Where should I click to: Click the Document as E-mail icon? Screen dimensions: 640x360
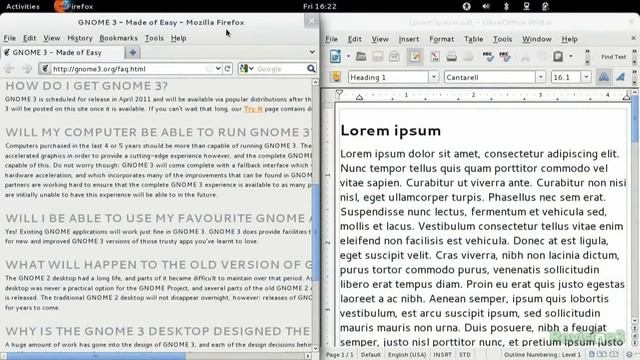[x=394, y=56]
